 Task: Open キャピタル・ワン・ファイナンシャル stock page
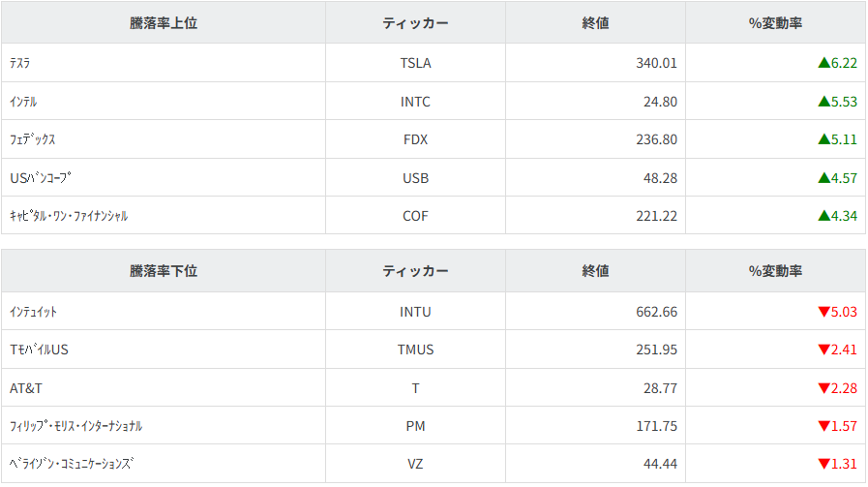tap(68, 216)
